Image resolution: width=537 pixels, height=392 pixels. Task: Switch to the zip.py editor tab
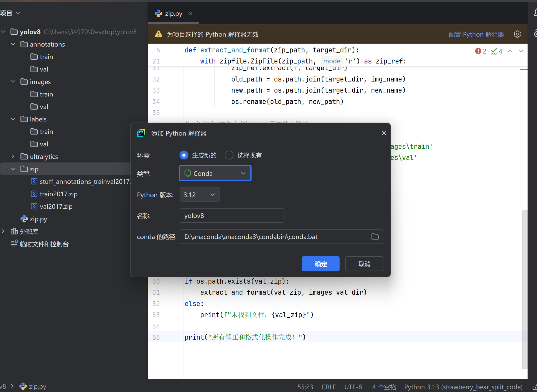(x=173, y=13)
